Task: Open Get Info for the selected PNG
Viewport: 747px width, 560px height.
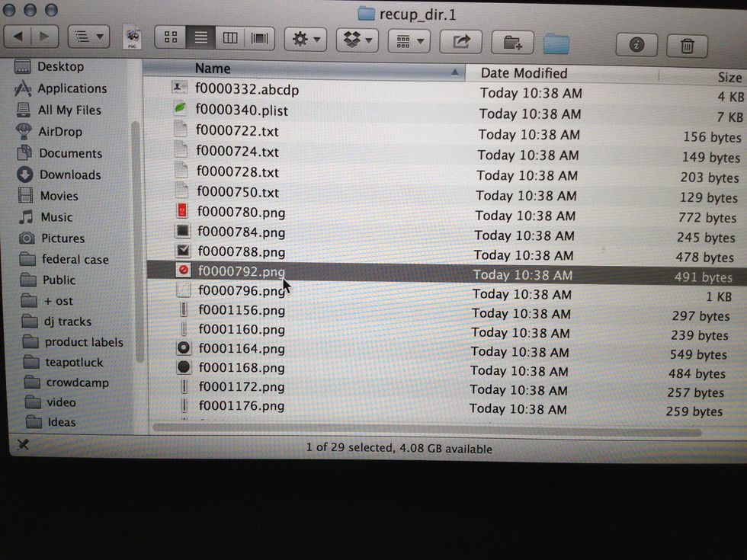Action: point(636,44)
